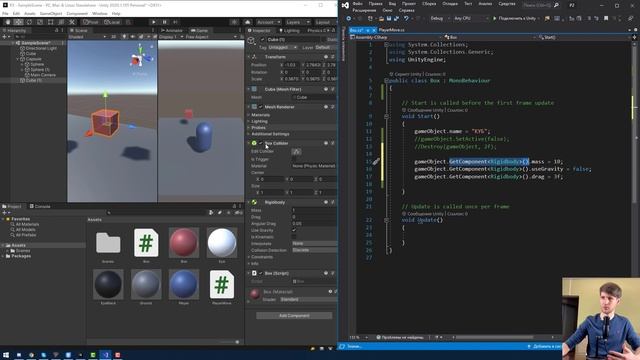Open the Window menu in Unity
The height and width of the screenshot is (360, 640).
[100, 13]
